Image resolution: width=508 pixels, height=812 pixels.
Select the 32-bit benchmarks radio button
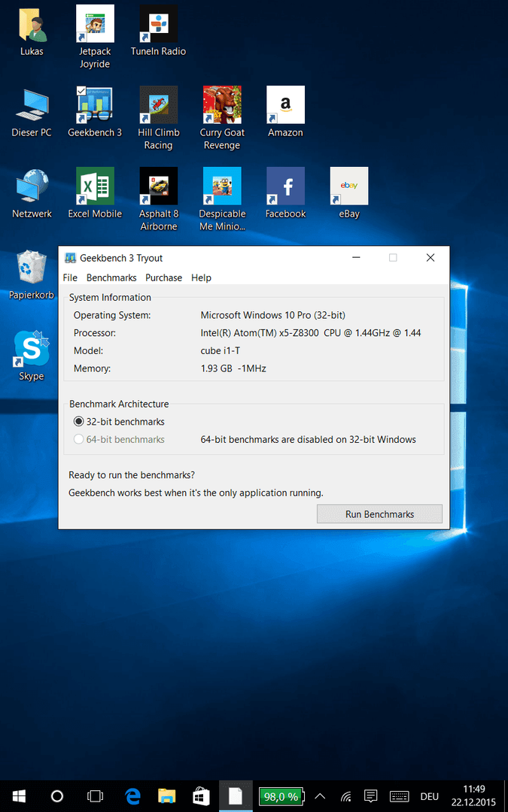point(79,422)
